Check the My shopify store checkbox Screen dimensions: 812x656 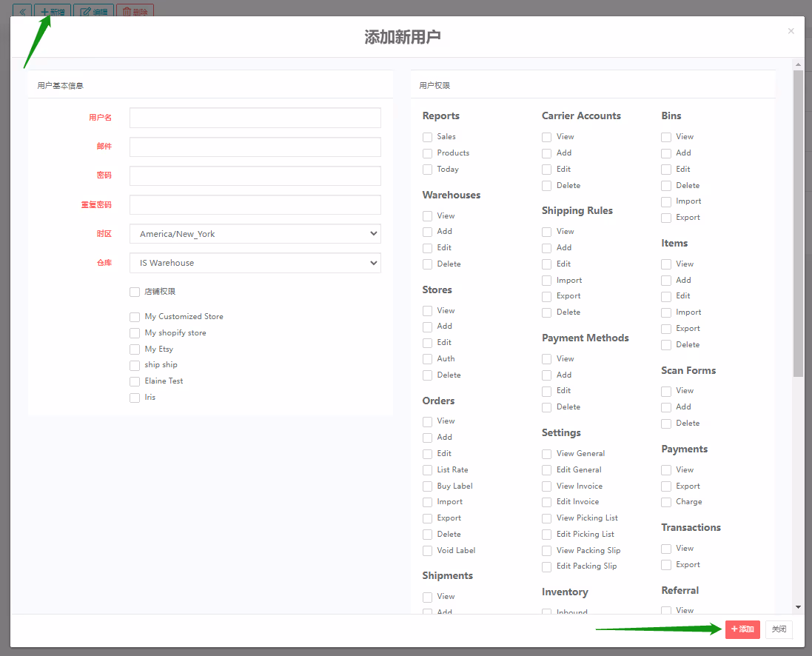135,332
